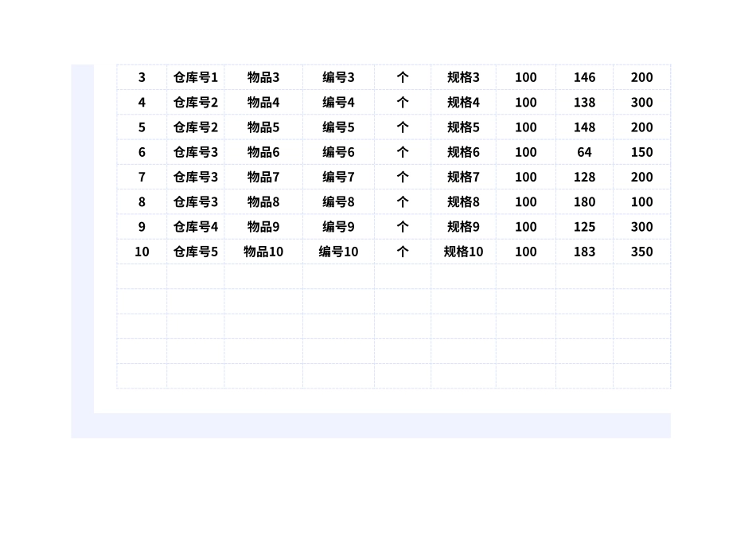Click the 编号9 cell
756x535 pixels.
pyautogui.click(x=338, y=227)
